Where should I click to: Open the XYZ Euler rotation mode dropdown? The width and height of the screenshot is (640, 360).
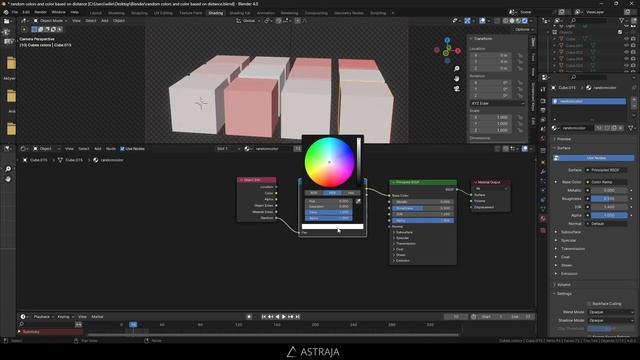point(497,104)
